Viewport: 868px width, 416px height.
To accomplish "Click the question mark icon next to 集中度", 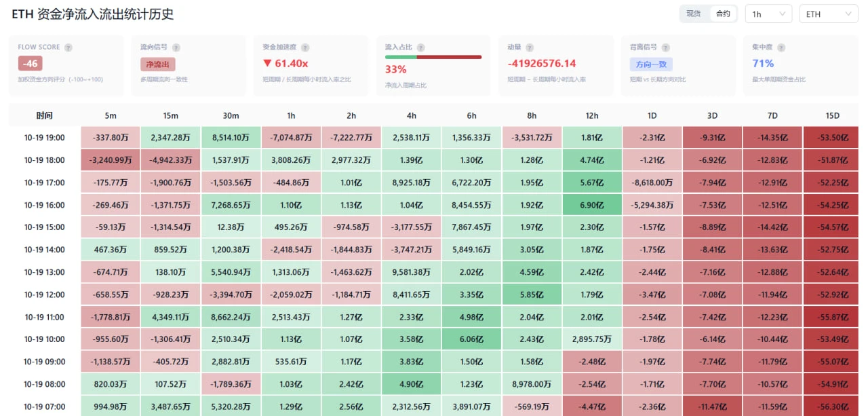I will click(781, 48).
